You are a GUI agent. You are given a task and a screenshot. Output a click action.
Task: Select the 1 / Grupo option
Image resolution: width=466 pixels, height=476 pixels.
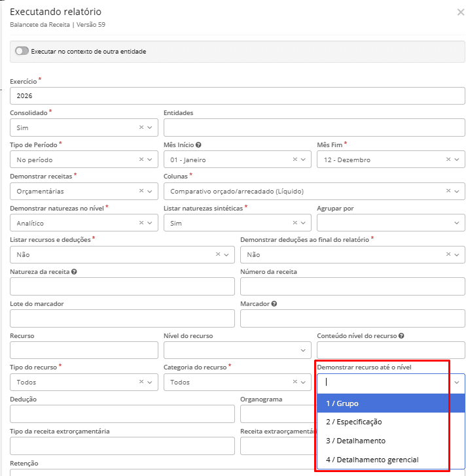tap(391, 403)
